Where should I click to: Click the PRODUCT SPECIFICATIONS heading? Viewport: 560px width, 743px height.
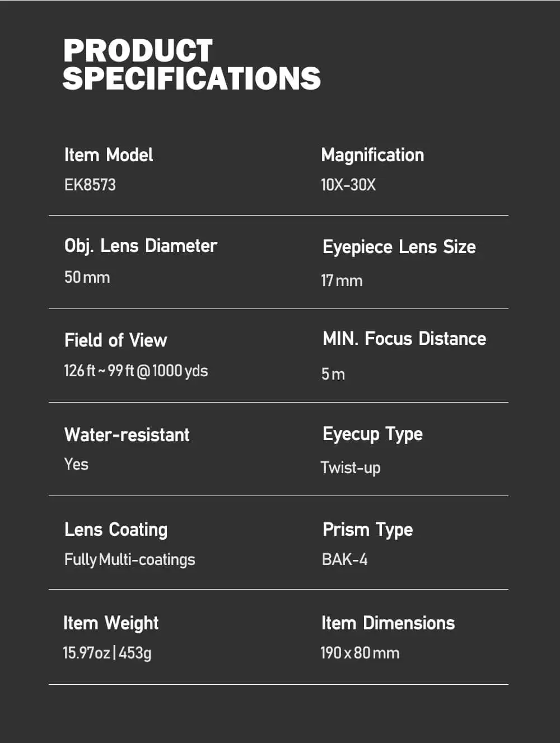click(192, 64)
